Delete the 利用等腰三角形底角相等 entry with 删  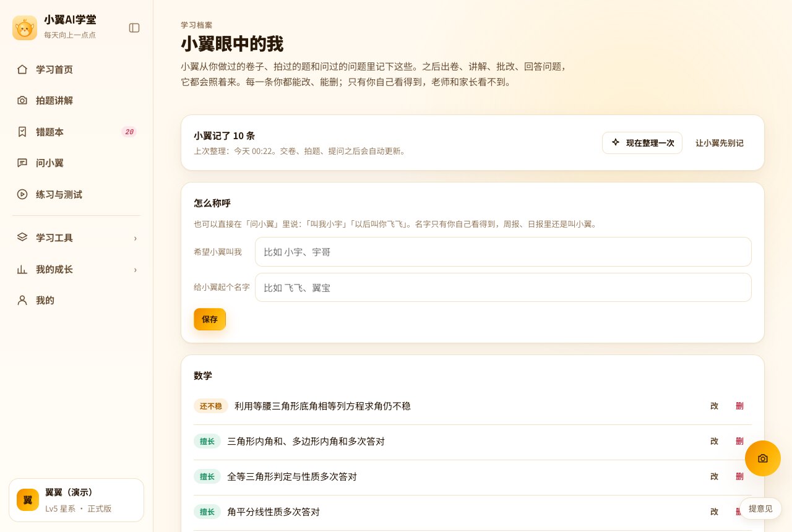tap(739, 406)
